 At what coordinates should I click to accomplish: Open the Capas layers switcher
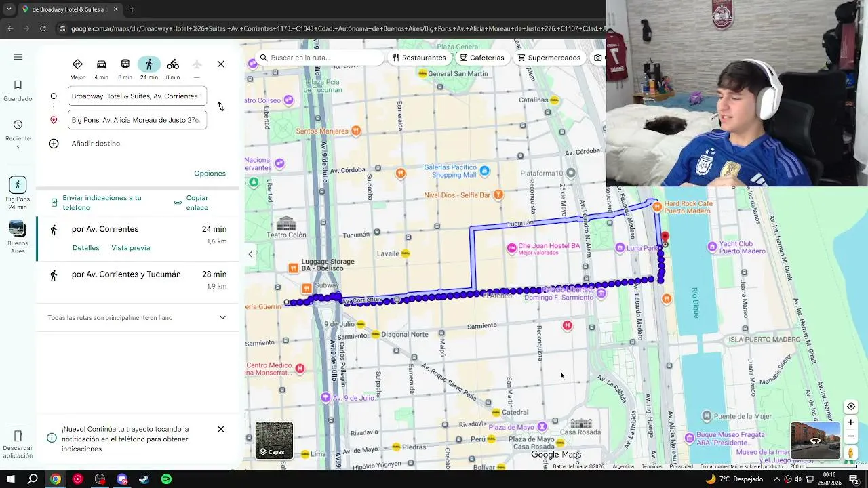274,440
